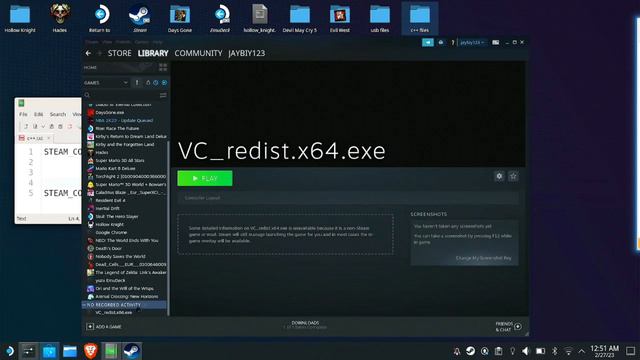
Task: Add VC_redist.x64.exe to favorites star
Action: (513, 176)
